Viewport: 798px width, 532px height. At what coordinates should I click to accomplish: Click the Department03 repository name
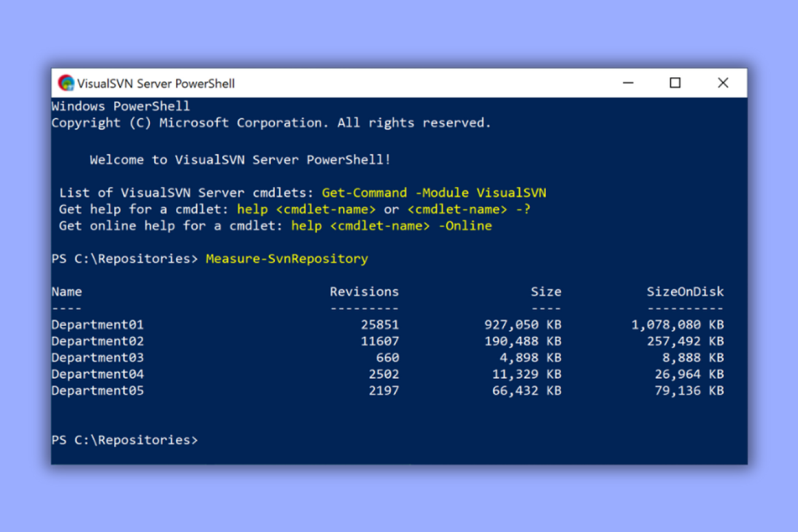(x=98, y=358)
